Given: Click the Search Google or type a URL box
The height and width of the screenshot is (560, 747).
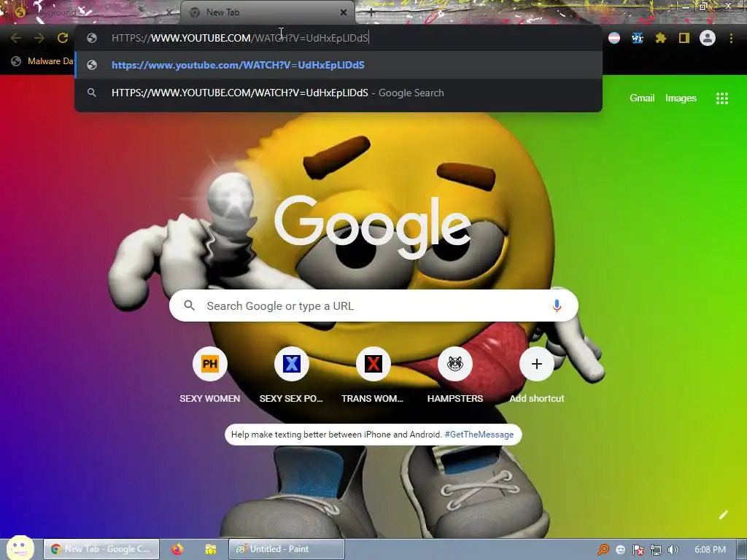Looking at the screenshot, I should point(373,306).
